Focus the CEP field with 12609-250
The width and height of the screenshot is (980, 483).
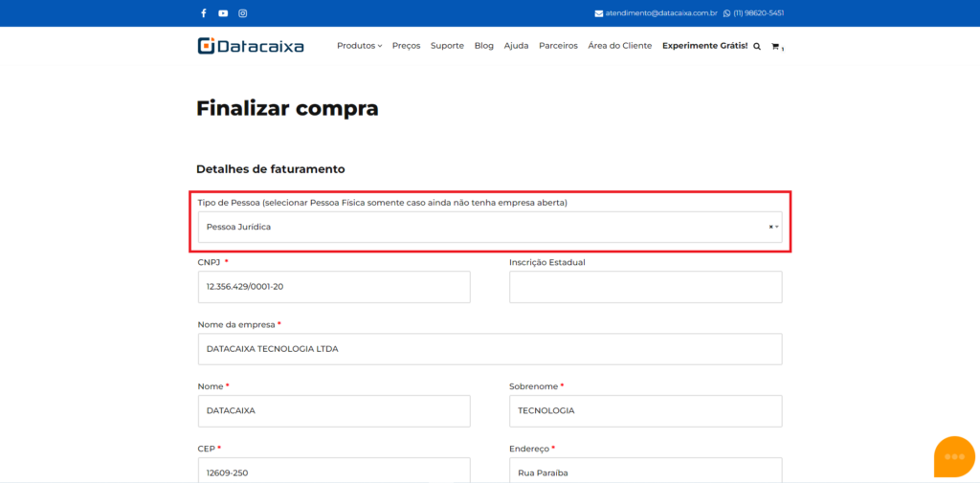click(334, 471)
